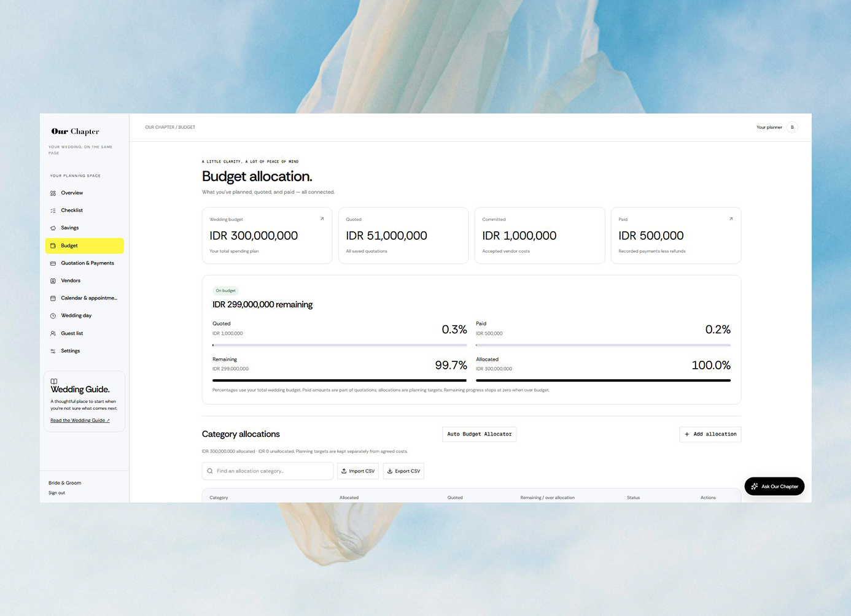Click the Paid 0.2% progress bar
This screenshot has width=851, height=616.
(x=603, y=345)
